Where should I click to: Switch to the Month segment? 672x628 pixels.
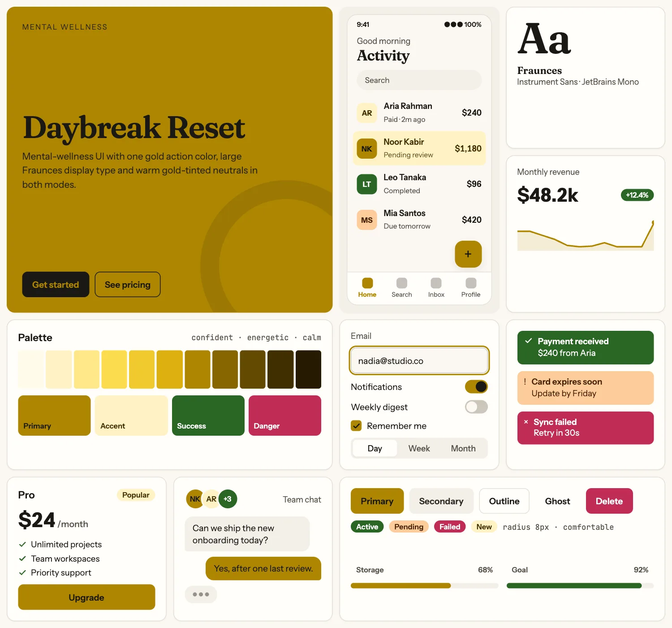click(463, 448)
